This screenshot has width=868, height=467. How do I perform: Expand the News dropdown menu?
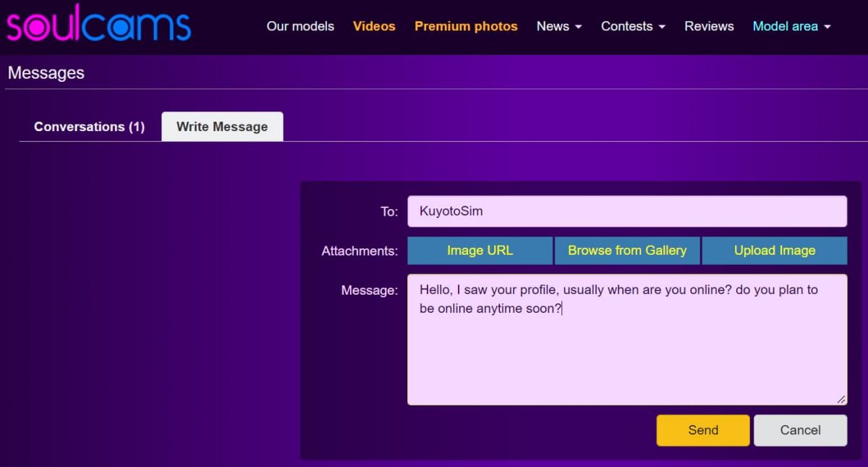click(x=559, y=26)
